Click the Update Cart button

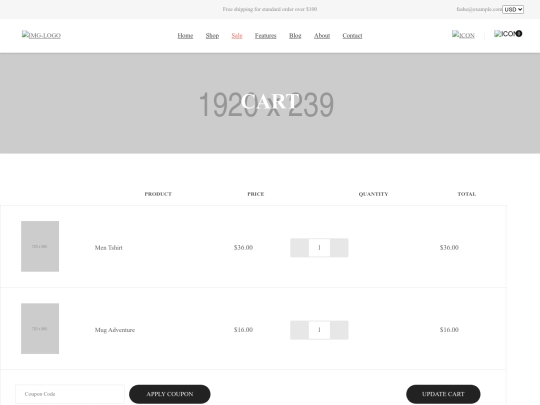point(443,394)
